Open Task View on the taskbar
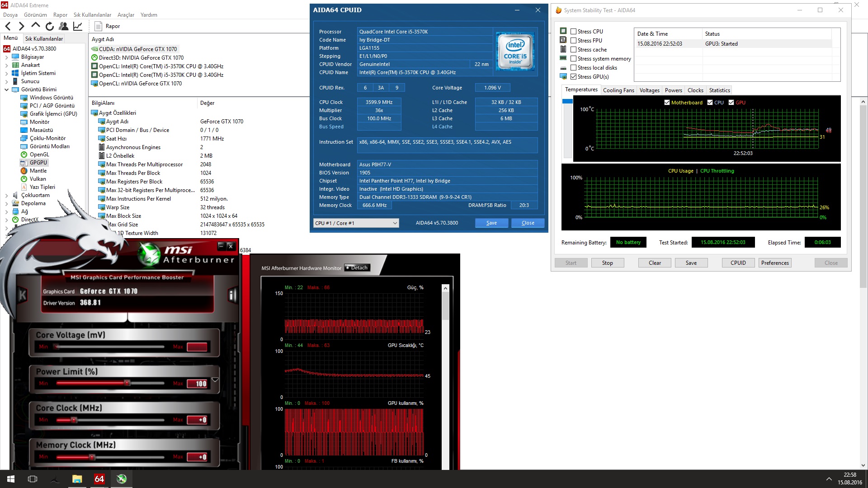The image size is (868, 488). tap(33, 479)
